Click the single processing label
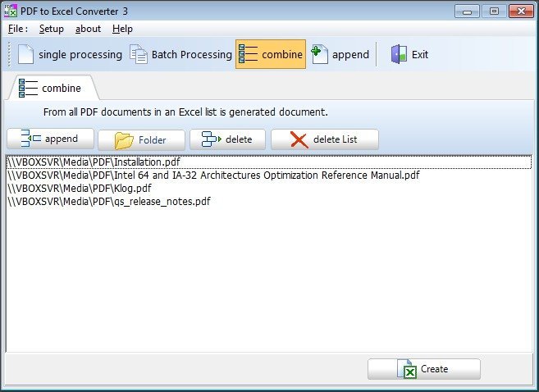Viewport: 539px width, 392px height. pyautogui.click(x=80, y=55)
